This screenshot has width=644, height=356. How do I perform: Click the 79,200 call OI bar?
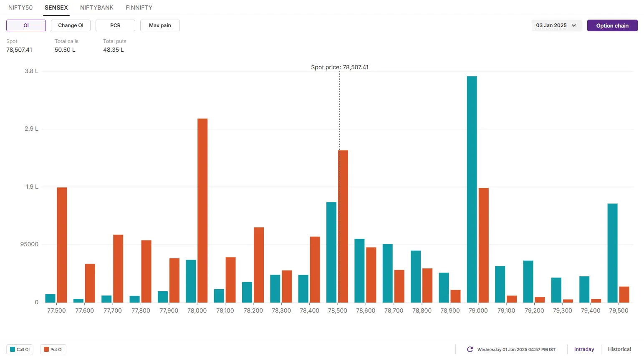(x=528, y=282)
